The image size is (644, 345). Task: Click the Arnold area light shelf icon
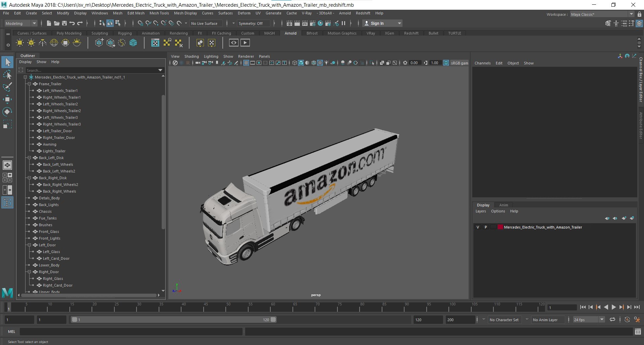[20, 43]
